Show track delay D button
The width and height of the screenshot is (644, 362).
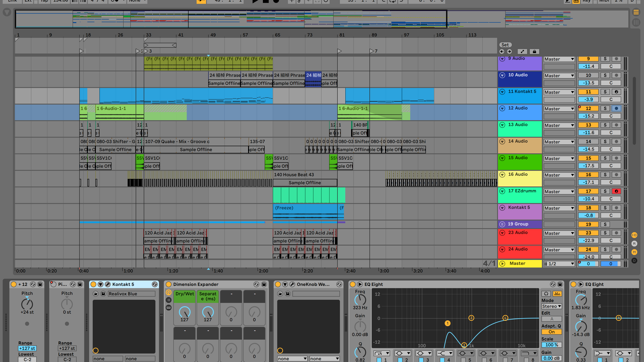pos(634,261)
